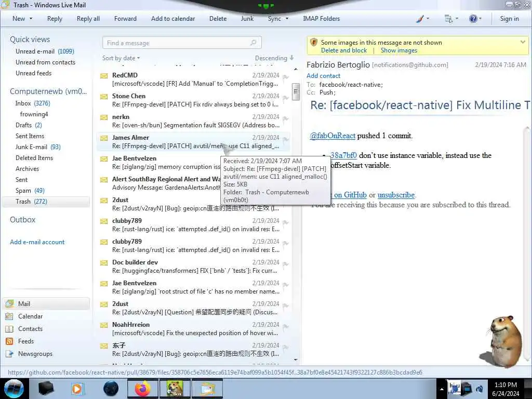This screenshot has height=399, width=532.
Task: Click the Add contact link
Action: point(323,76)
